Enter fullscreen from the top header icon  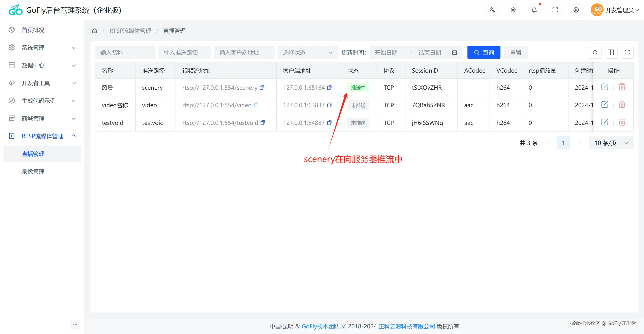point(555,10)
